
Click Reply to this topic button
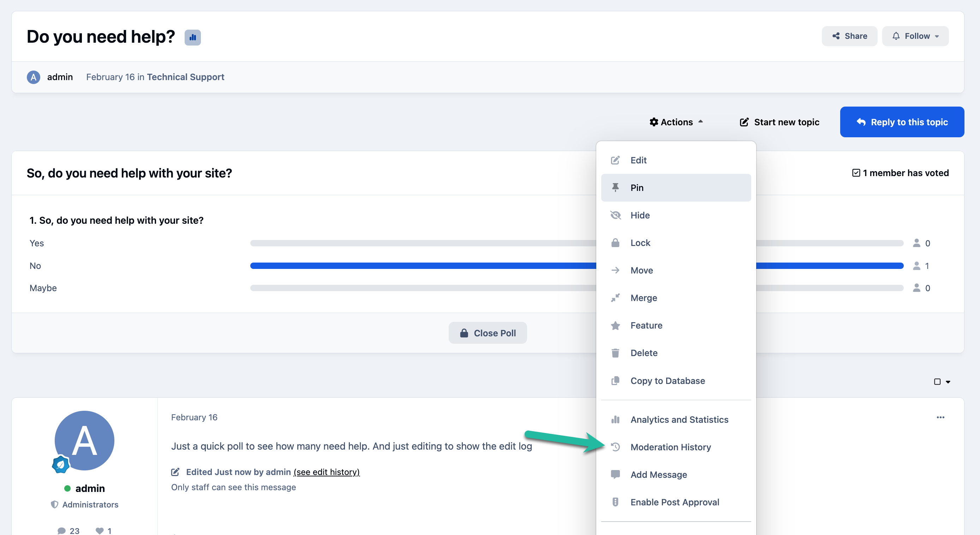click(902, 122)
